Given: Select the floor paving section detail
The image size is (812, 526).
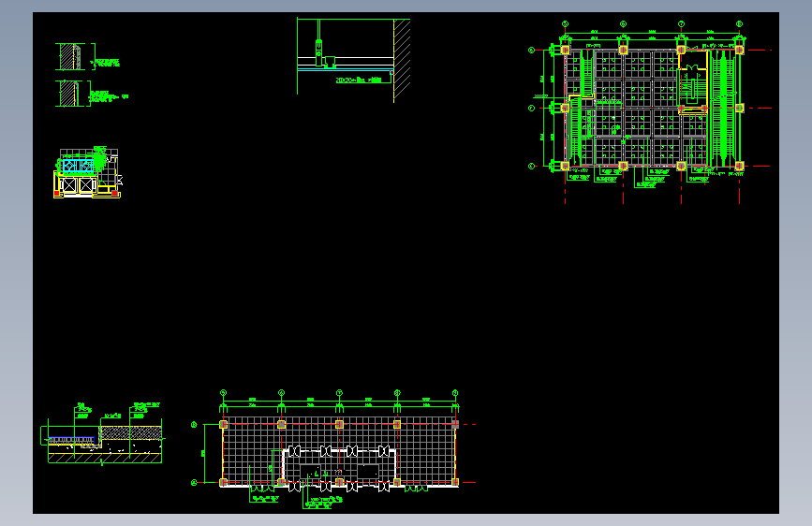Looking at the screenshot, I should tap(102, 433).
